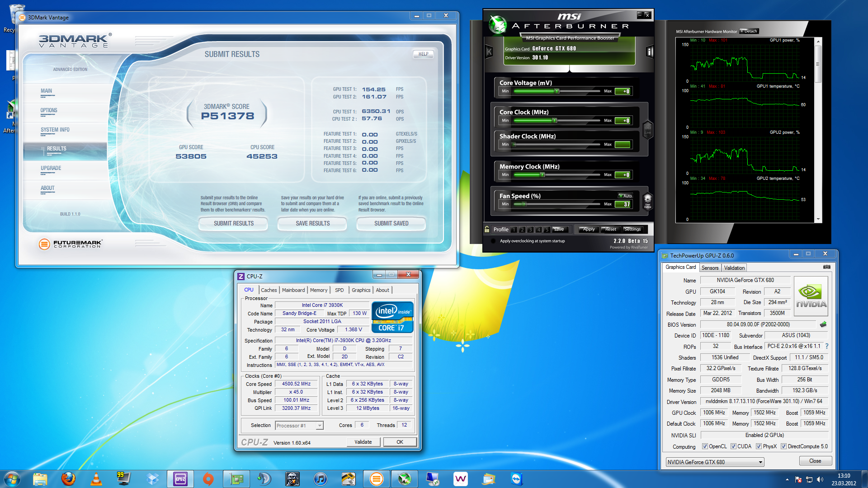Click the Reset button in Afterburner

click(x=610, y=229)
